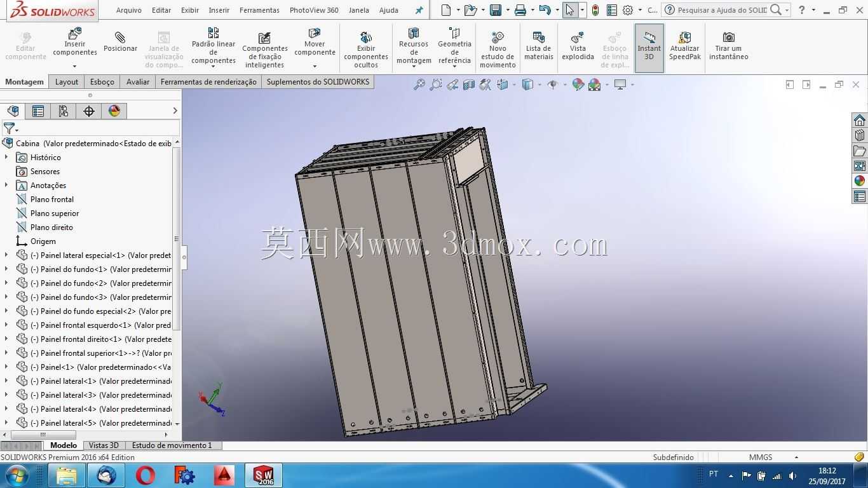This screenshot has height=488, width=868.
Task: Open Estudo de movimento 1 tab
Action: coord(172,445)
